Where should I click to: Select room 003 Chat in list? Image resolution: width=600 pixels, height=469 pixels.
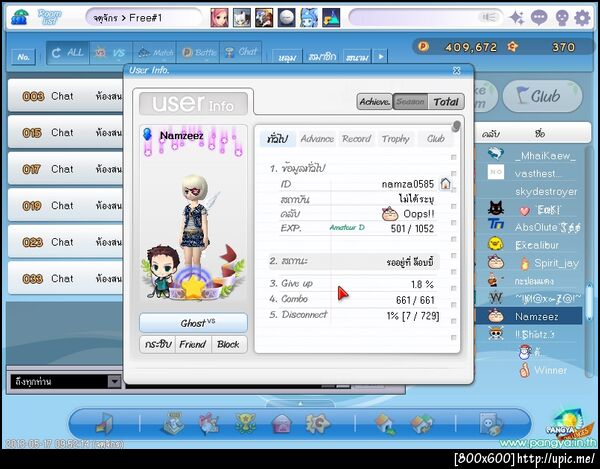coord(66,96)
